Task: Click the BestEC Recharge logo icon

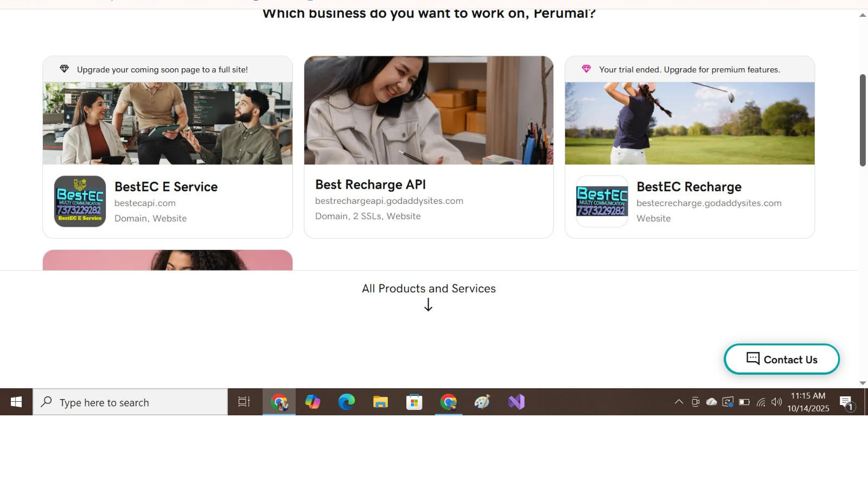Action: 602,201
